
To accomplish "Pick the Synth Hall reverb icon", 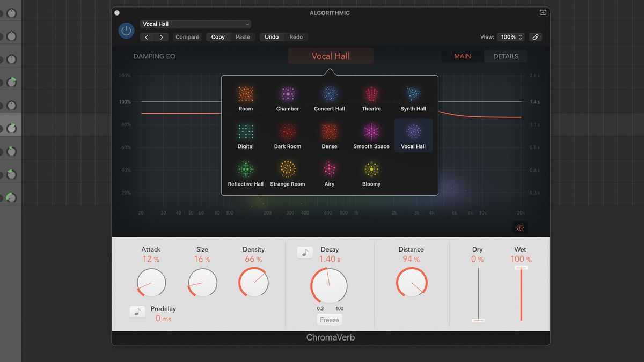I will pyautogui.click(x=413, y=93).
